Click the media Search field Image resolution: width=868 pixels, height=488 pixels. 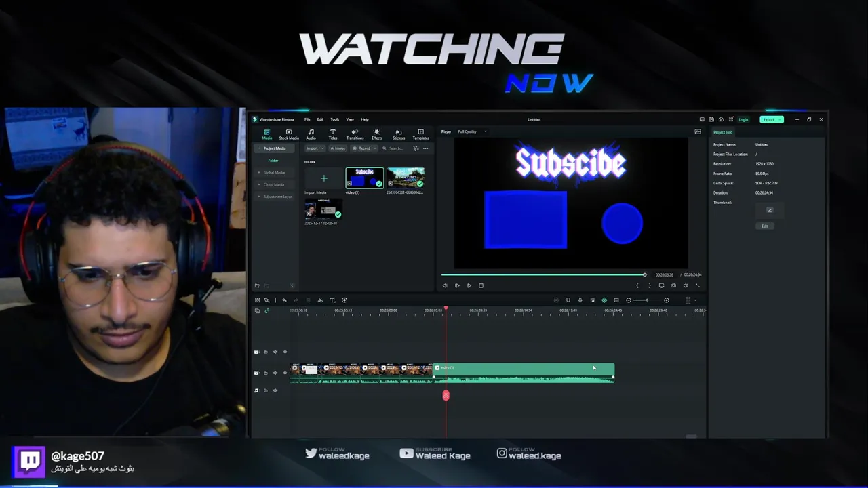coord(395,148)
